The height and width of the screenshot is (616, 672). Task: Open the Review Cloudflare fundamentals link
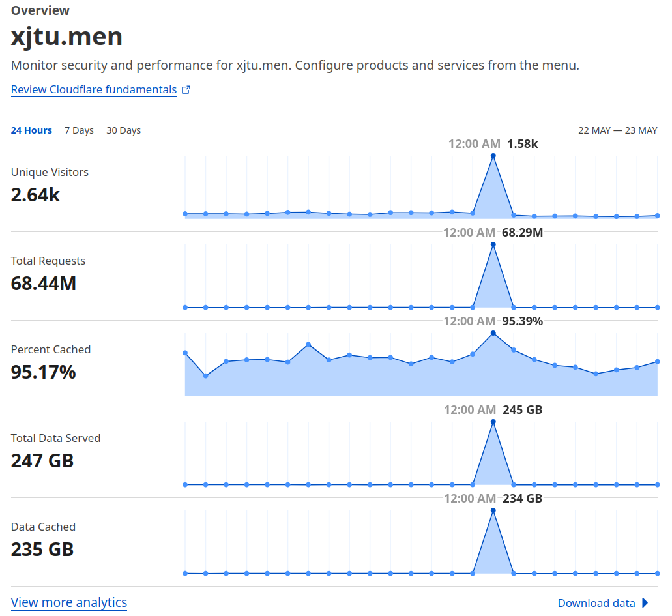coord(94,90)
